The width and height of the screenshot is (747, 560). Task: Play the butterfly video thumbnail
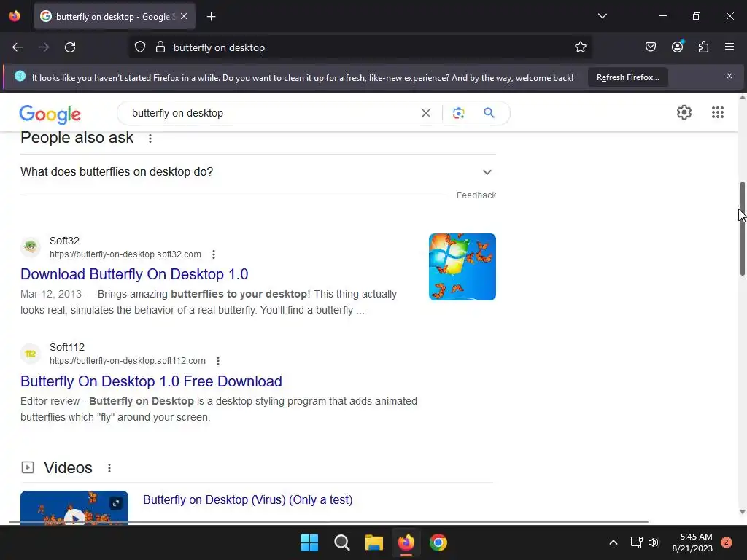pyautogui.click(x=74, y=508)
